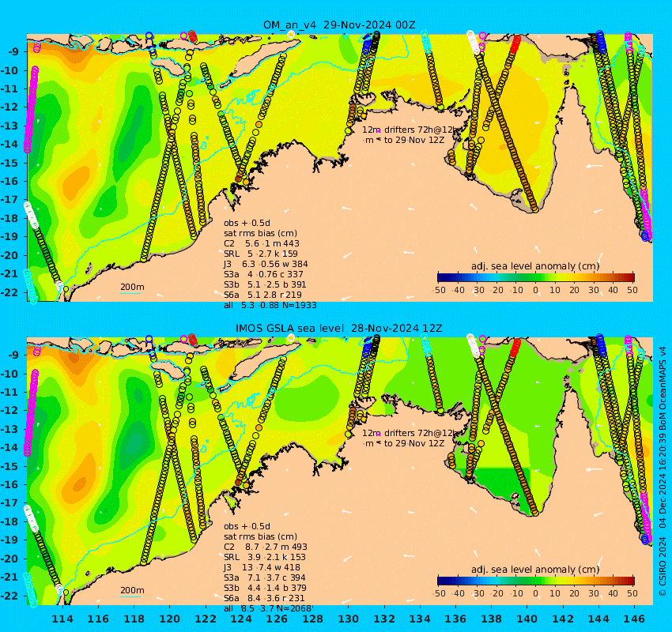Click the top map title OM_an_v4 29-Nov-2024 00Z
The image size is (672, 632).
(x=339, y=24)
